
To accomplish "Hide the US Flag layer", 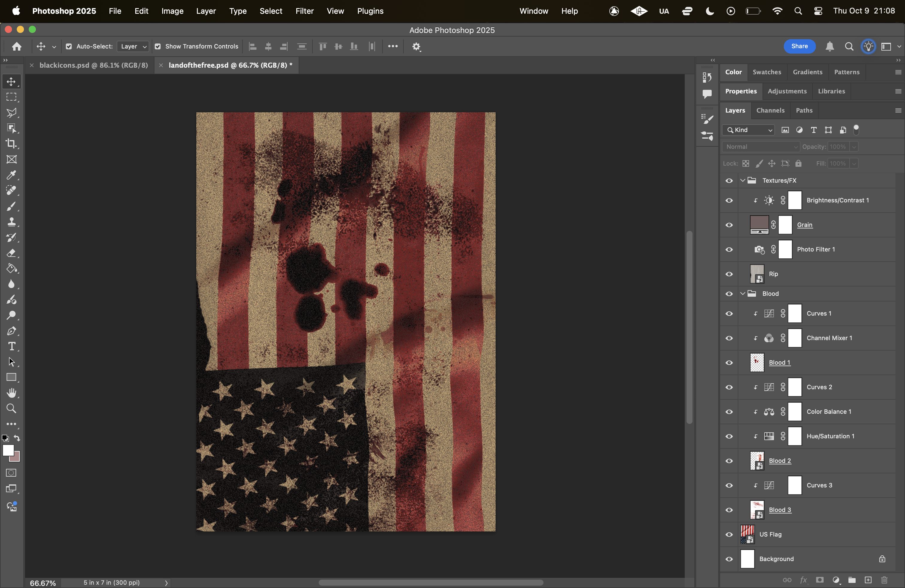I will point(729,534).
